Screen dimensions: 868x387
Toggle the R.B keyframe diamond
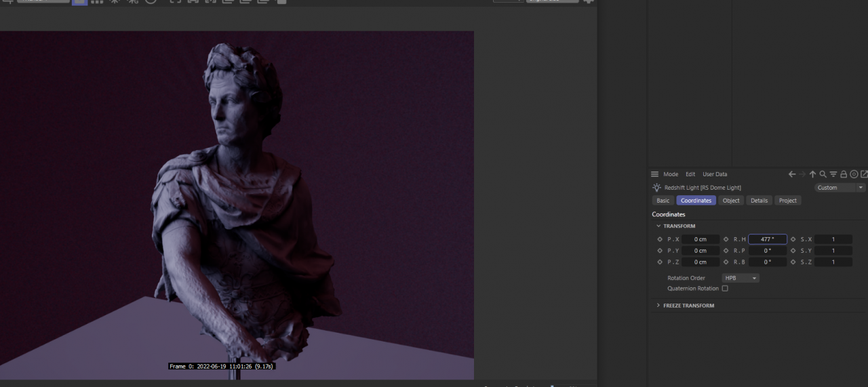pyautogui.click(x=726, y=262)
